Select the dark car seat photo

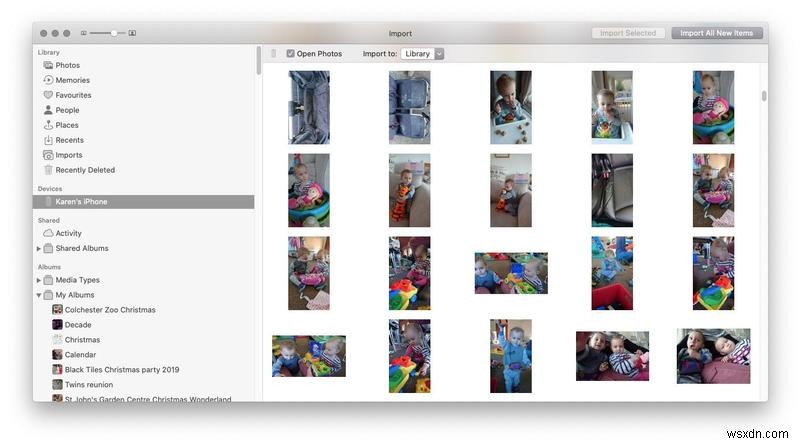point(612,190)
